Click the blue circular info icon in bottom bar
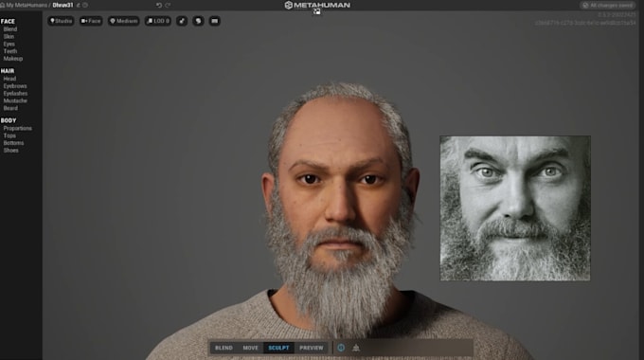This screenshot has width=644, height=360. [x=341, y=348]
